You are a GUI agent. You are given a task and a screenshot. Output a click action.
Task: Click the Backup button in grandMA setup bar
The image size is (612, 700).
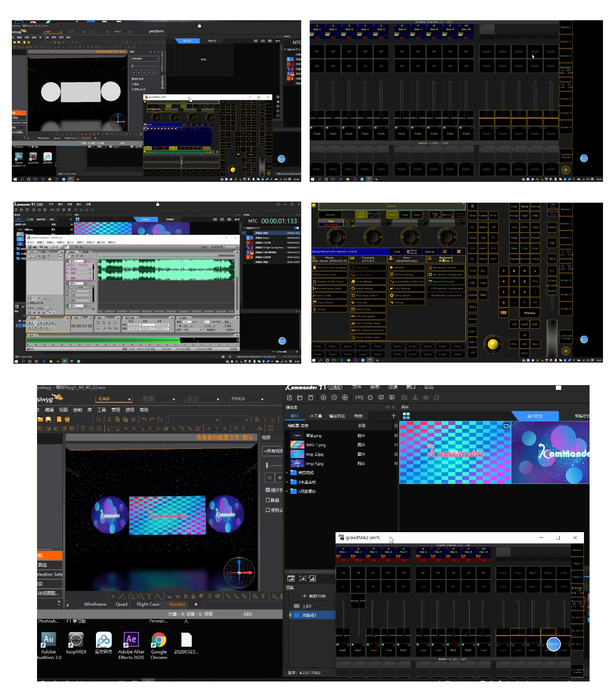(x=430, y=251)
